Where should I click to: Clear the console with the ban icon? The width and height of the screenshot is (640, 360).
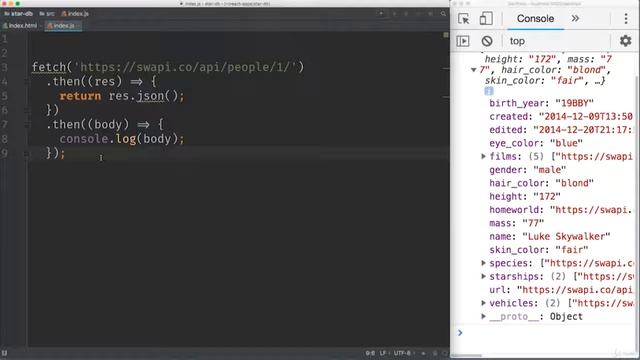click(x=487, y=41)
